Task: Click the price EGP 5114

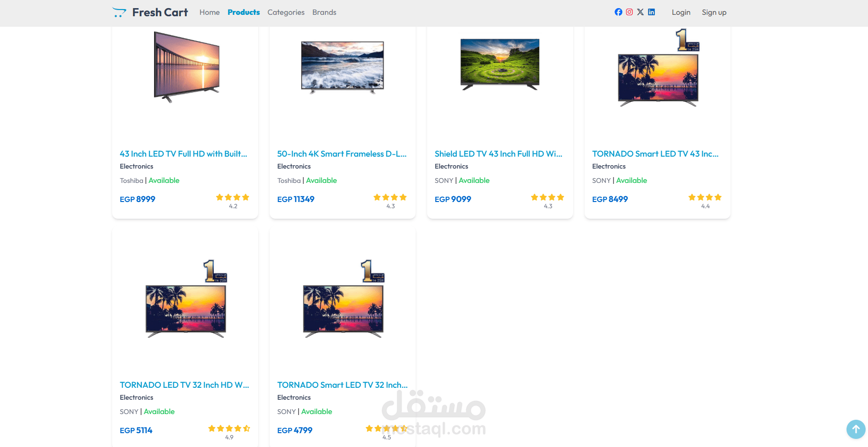Action: click(x=136, y=430)
